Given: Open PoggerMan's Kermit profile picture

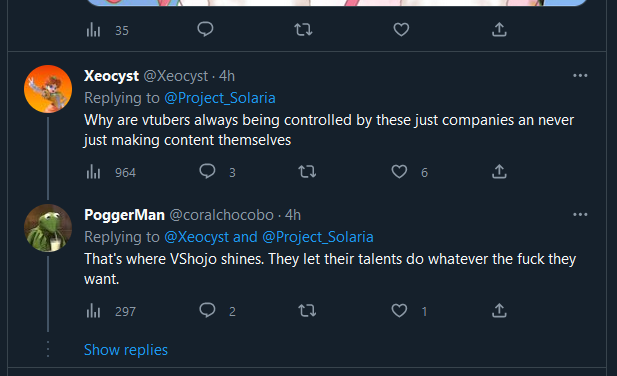Looking at the screenshot, I should (x=48, y=228).
